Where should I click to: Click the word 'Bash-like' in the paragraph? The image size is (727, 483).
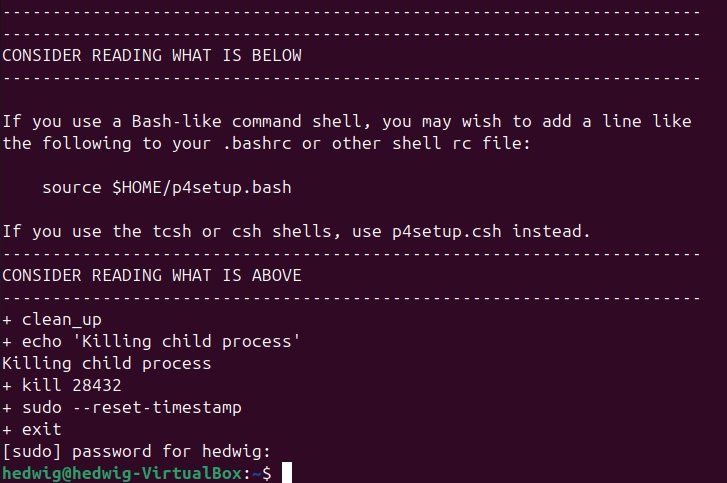(177, 121)
